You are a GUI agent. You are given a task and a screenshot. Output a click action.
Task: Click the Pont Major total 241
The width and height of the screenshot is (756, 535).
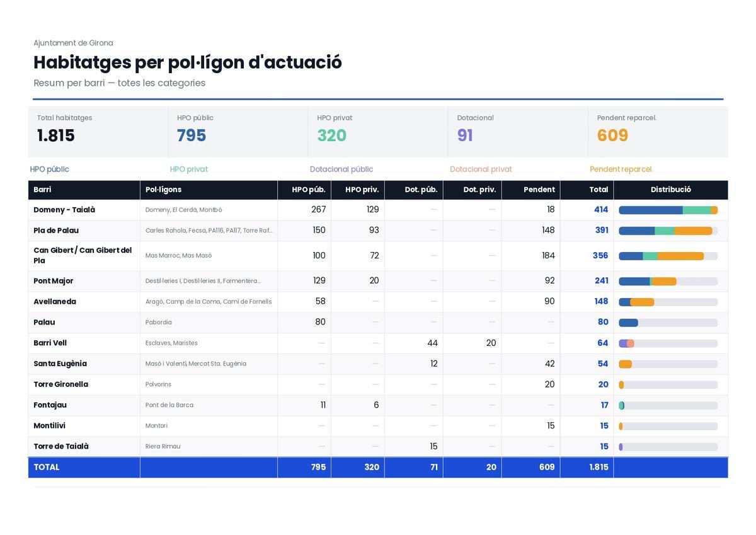(x=602, y=281)
